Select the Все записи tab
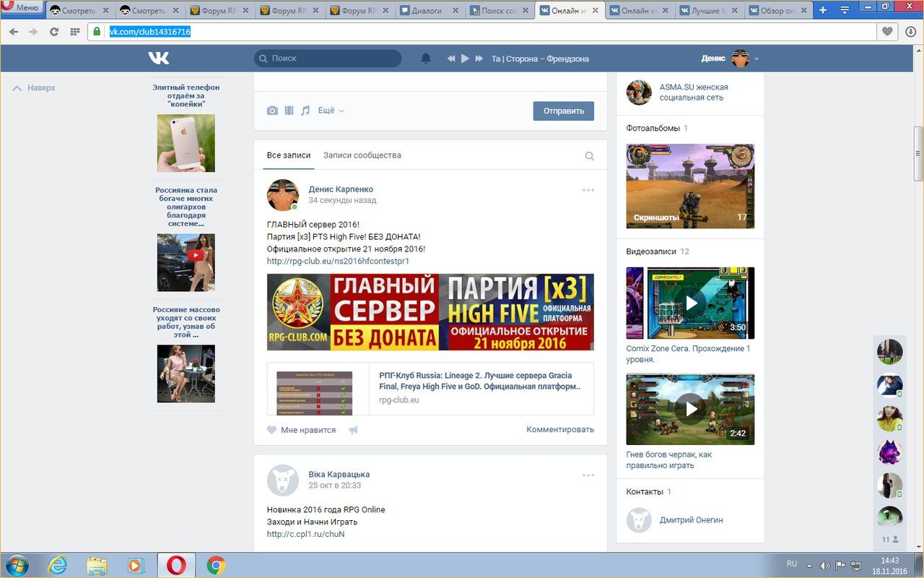 point(289,155)
